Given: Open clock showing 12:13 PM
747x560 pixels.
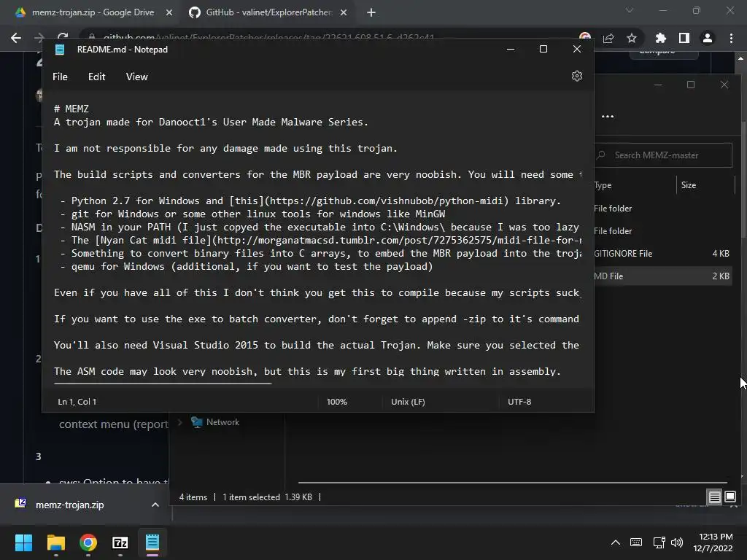Looking at the screenshot, I should pos(713,542).
